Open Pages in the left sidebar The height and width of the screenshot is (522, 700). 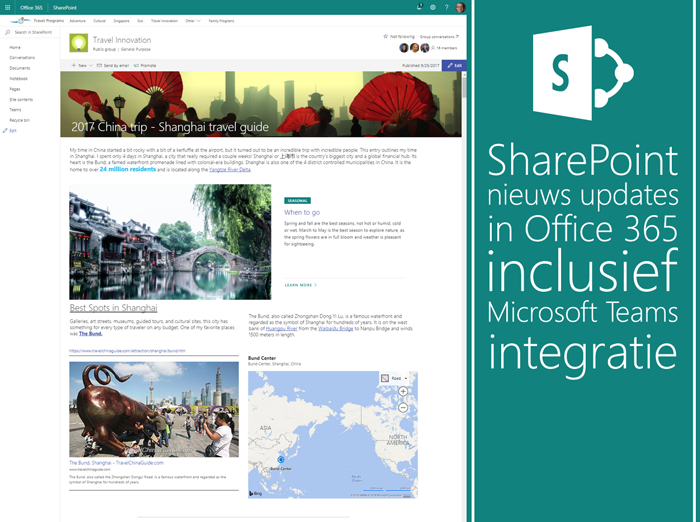pyautogui.click(x=15, y=89)
